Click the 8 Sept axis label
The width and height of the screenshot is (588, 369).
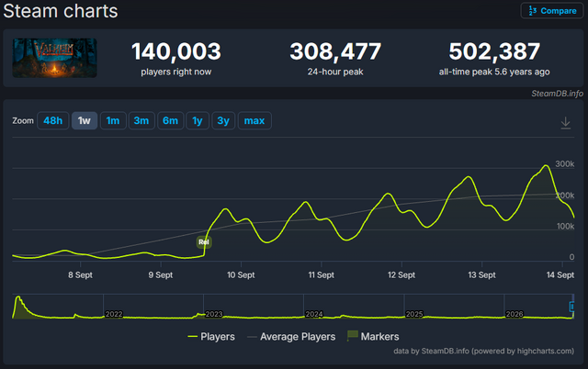click(80, 275)
